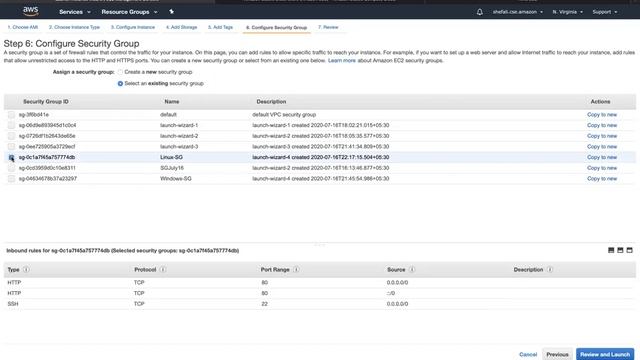Screen dimensions: 640x360
Task: Open the notifications bell
Action: pyautogui.click(x=480, y=12)
